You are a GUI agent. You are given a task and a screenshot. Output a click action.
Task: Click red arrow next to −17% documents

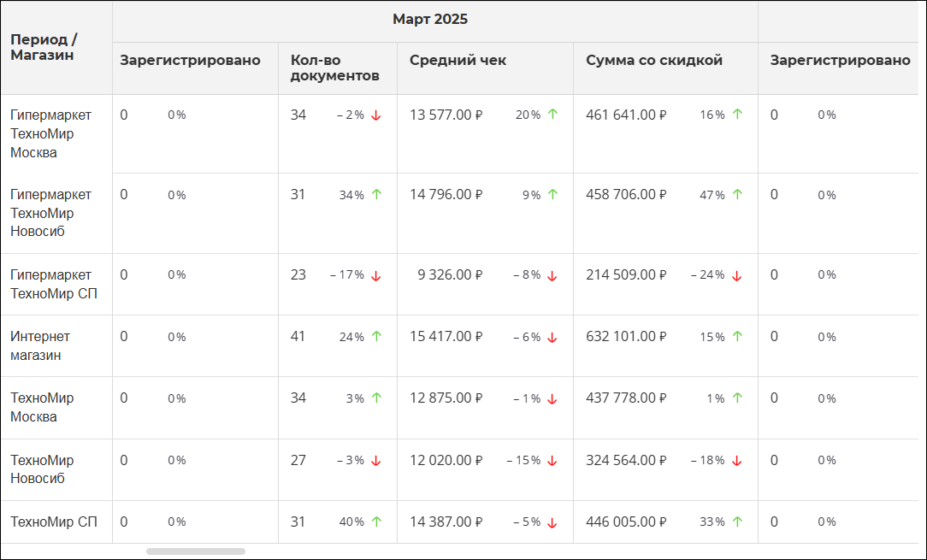click(376, 275)
